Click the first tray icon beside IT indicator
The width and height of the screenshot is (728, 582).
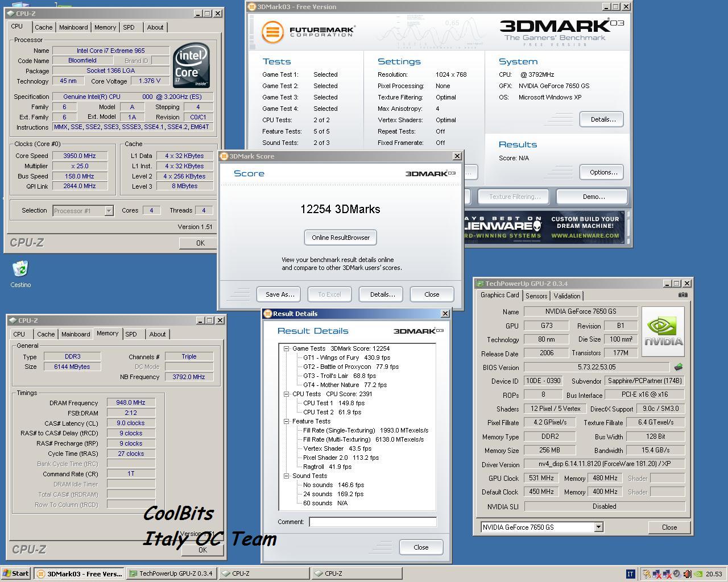[647, 574]
